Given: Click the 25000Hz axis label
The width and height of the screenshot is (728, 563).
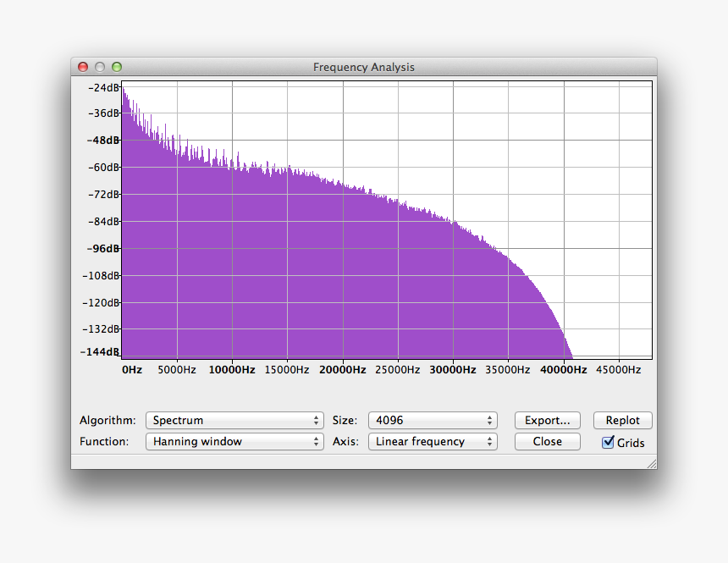Looking at the screenshot, I should (x=397, y=370).
